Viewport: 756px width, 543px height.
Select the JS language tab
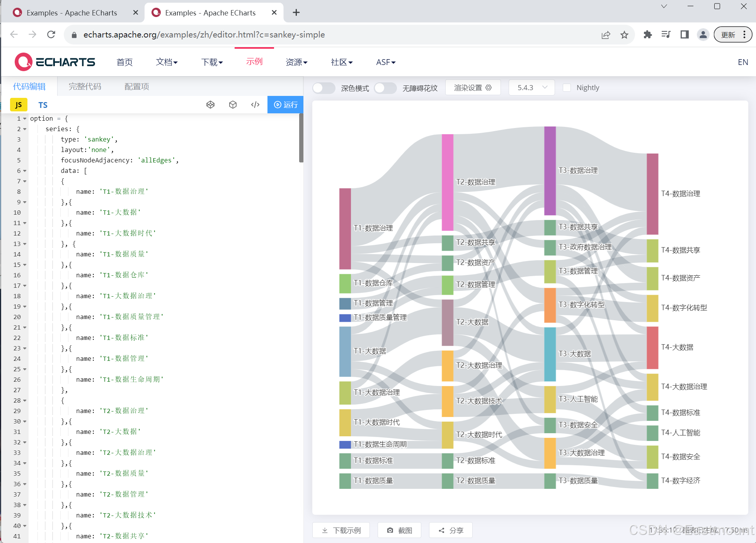point(19,105)
